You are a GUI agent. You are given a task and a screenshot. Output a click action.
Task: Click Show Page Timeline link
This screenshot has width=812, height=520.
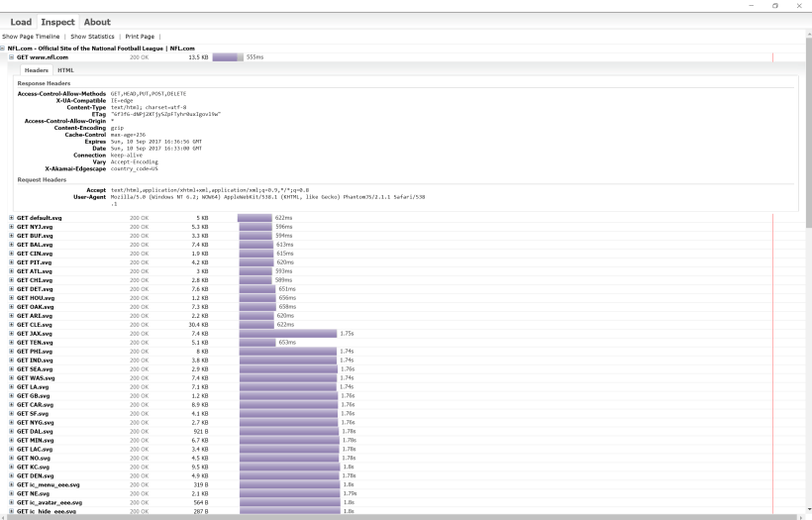[x=33, y=37]
